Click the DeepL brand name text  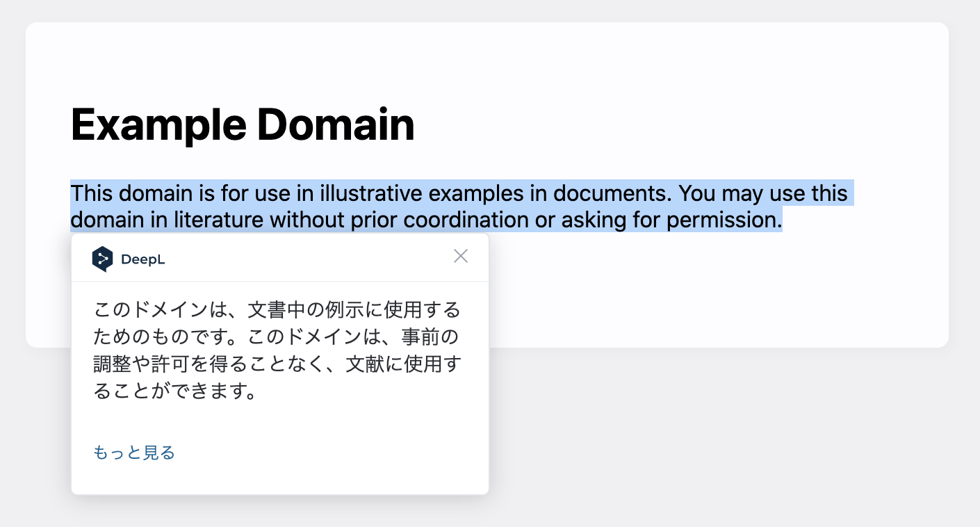click(x=142, y=260)
